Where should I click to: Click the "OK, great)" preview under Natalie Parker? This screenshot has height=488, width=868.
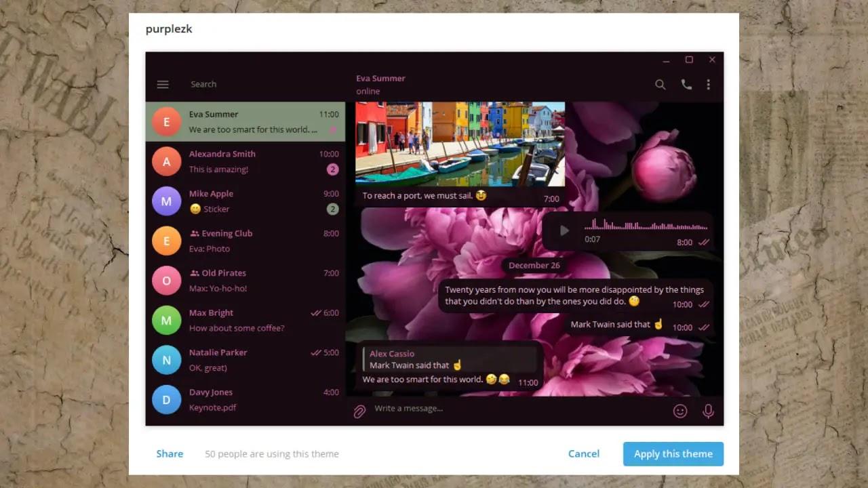(x=208, y=368)
